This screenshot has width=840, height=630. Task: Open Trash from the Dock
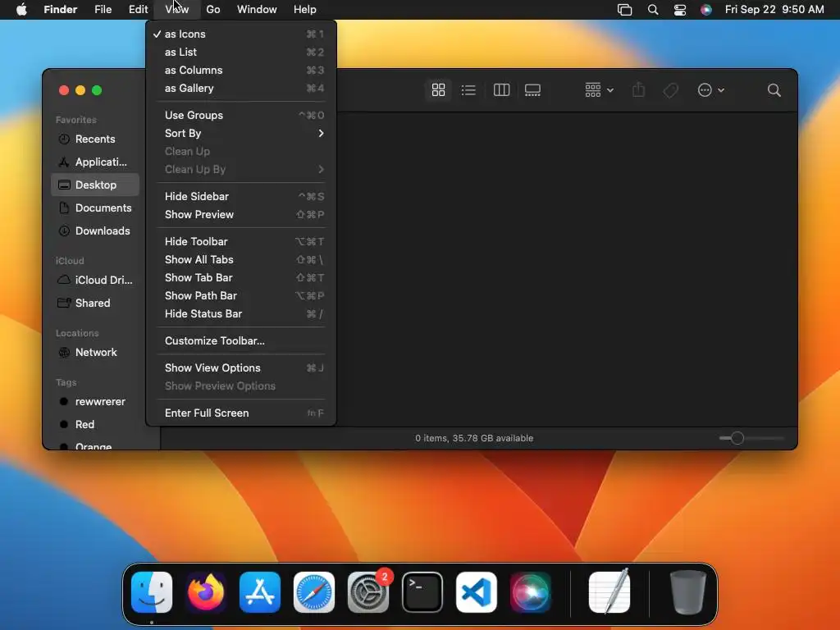pos(688,592)
